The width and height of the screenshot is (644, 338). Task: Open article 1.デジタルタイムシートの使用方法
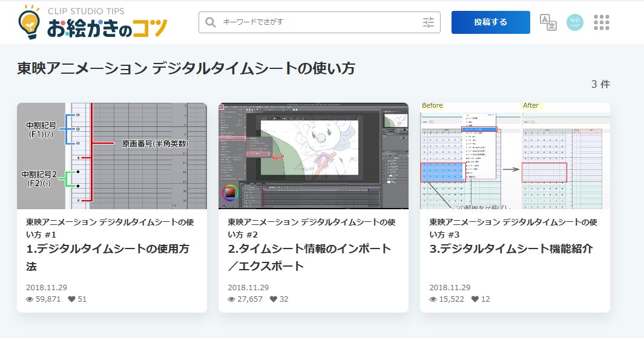click(108, 257)
